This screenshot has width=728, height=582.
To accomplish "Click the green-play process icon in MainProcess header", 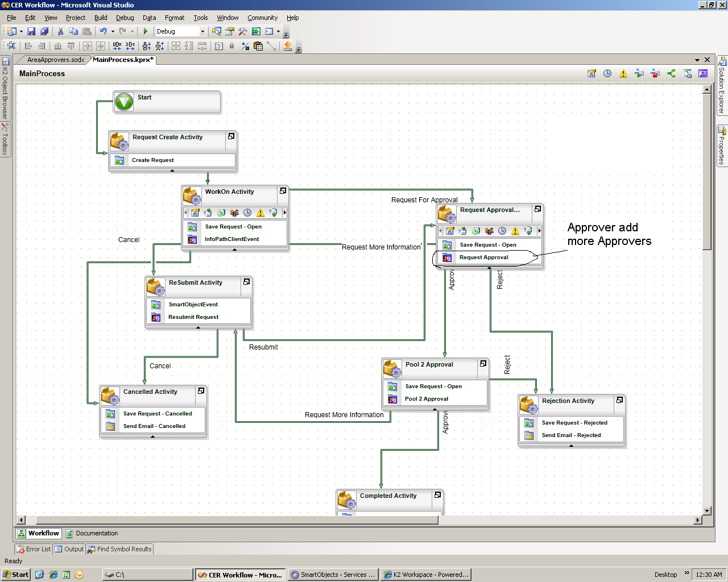I will pos(639,73).
